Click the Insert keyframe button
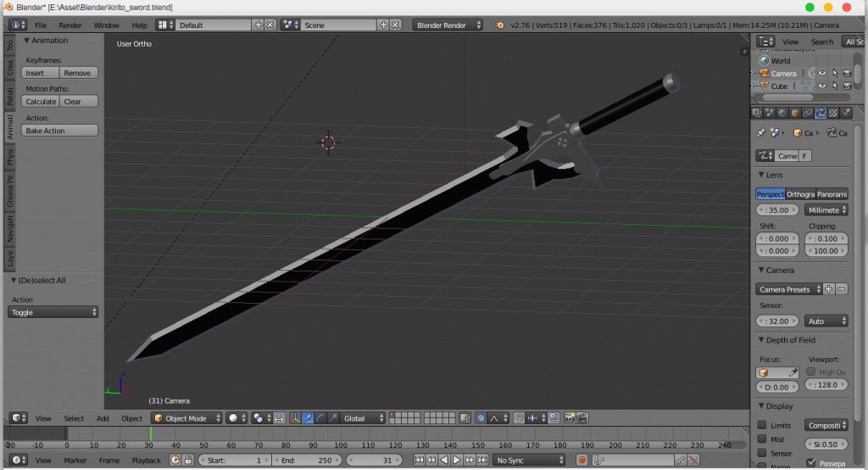 coord(41,73)
